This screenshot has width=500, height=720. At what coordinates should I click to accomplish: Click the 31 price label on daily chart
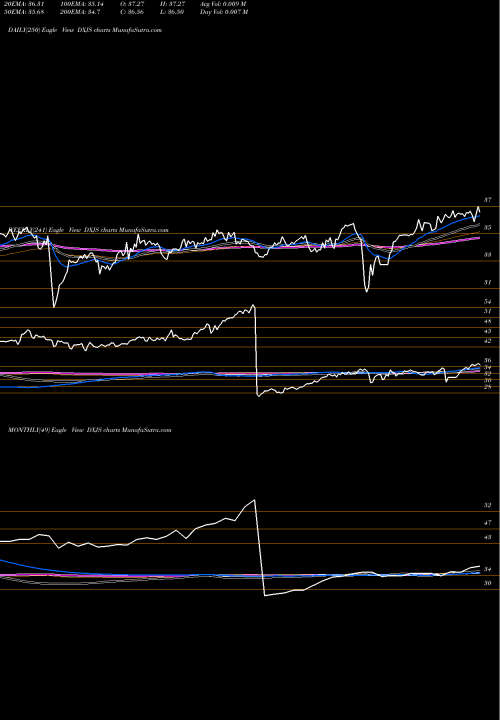(488, 282)
